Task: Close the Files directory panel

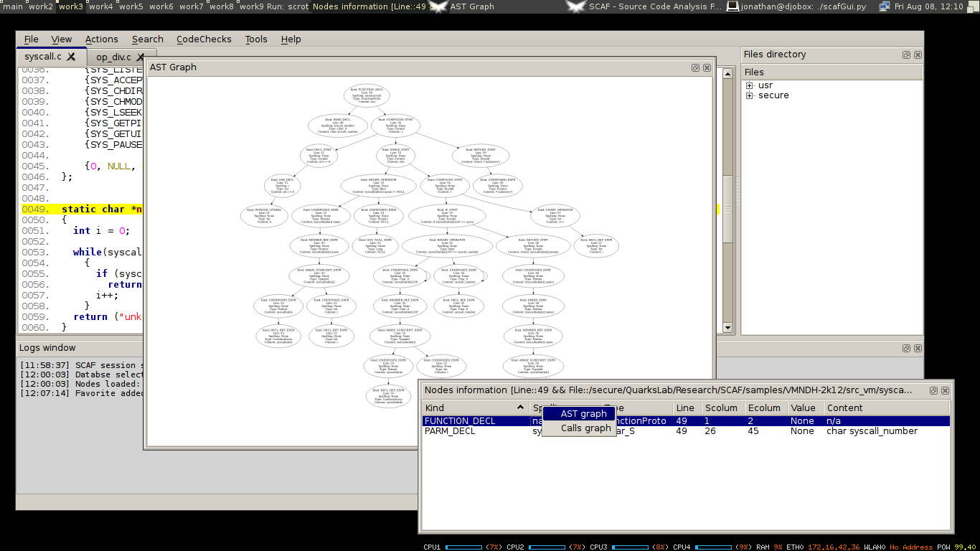Action: (x=918, y=55)
